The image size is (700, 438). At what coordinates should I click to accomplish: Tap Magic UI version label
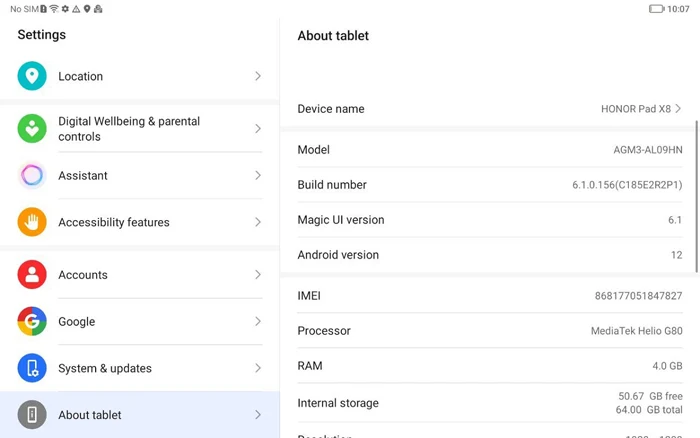pos(341,220)
